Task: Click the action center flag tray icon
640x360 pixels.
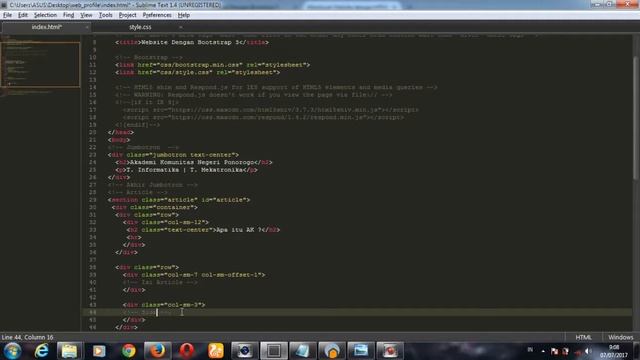Action: (x=554, y=351)
